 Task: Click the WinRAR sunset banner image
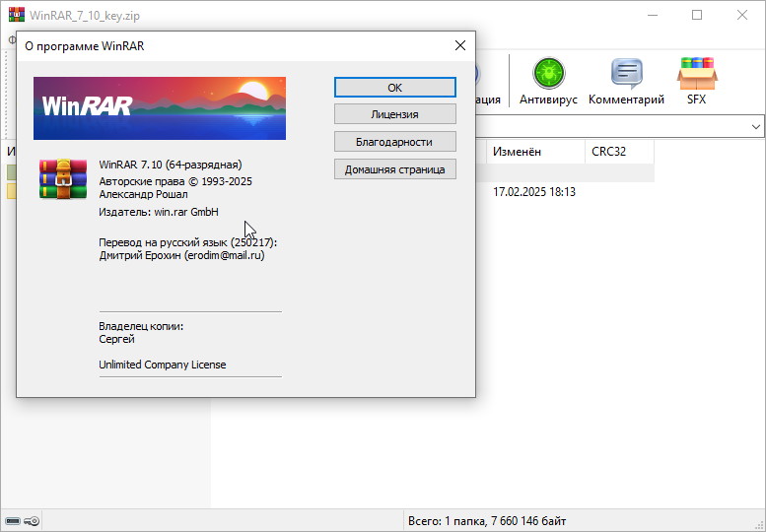pos(160,108)
